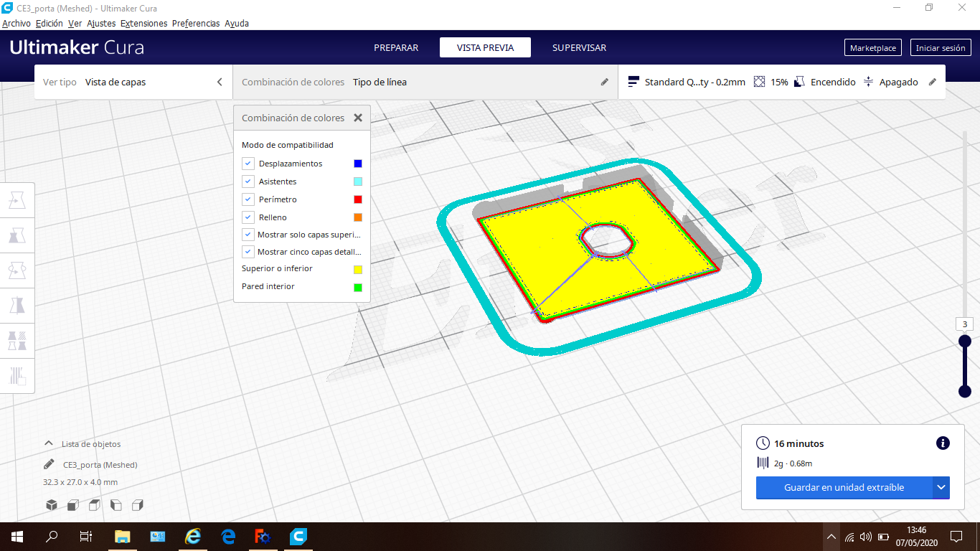Switch to the SUPERVISAR stage tab
980x551 pixels.
click(579, 48)
